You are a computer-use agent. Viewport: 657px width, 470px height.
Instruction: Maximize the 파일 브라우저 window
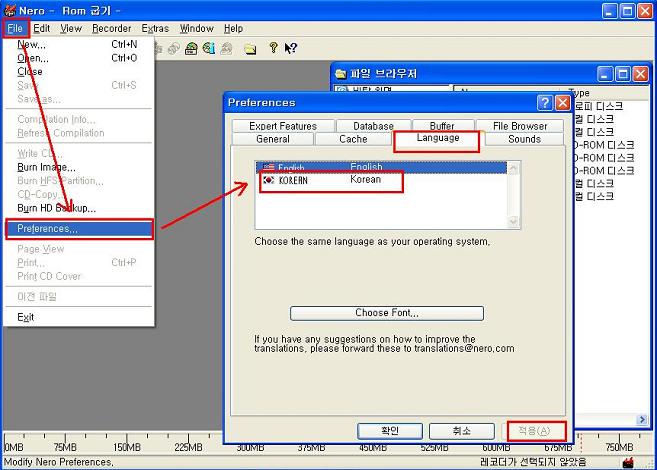(x=623, y=74)
